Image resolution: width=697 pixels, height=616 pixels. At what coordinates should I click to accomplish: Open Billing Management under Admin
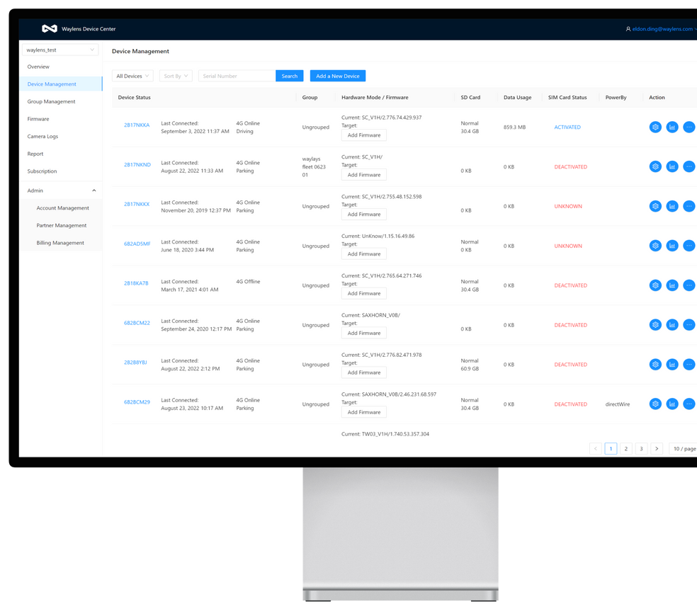click(61, 243)
